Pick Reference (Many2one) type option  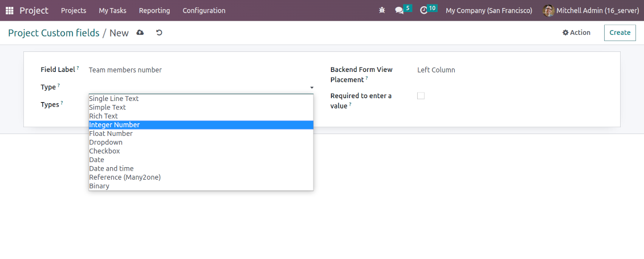coord(125,177)
